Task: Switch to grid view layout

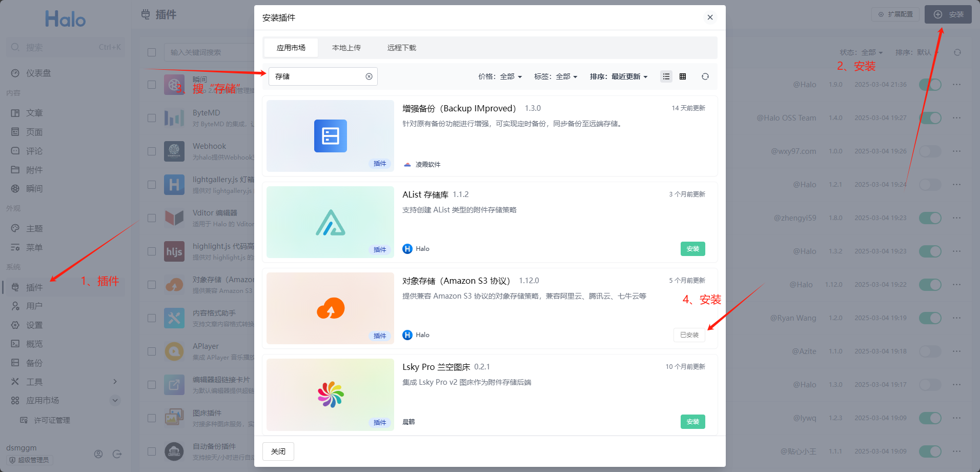Action: coord(683,76)
